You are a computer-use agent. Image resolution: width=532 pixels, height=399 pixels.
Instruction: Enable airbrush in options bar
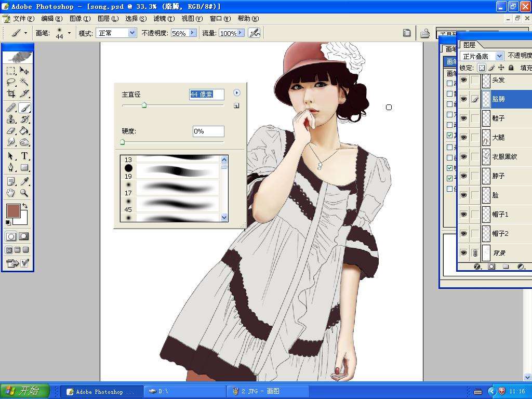click(254, 33)
